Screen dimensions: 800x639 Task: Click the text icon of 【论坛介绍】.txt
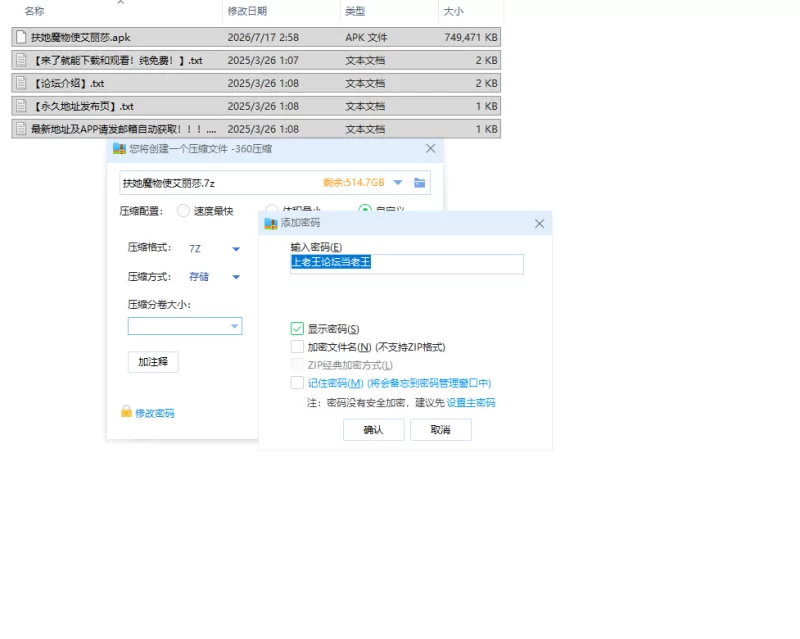[x=21, y=83]
